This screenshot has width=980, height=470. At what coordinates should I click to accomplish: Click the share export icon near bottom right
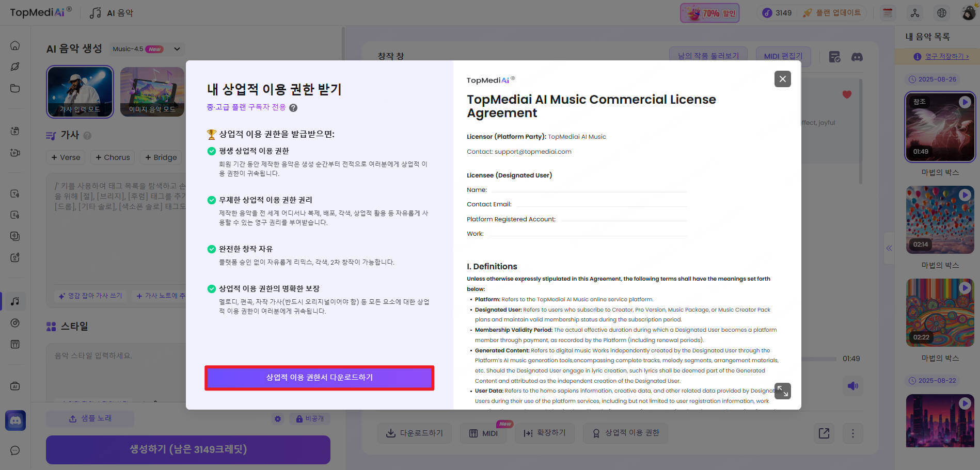[x=824, y=433]
